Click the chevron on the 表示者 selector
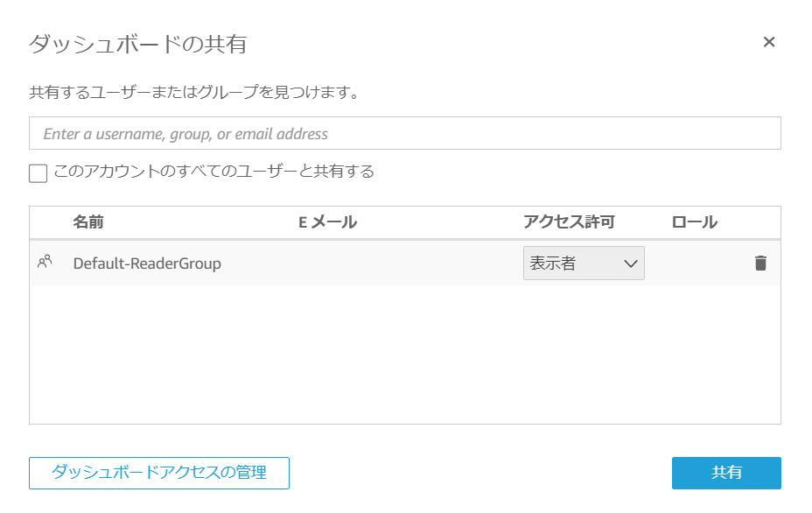Screen dimensions: 812x513 (x=632, y=263)
